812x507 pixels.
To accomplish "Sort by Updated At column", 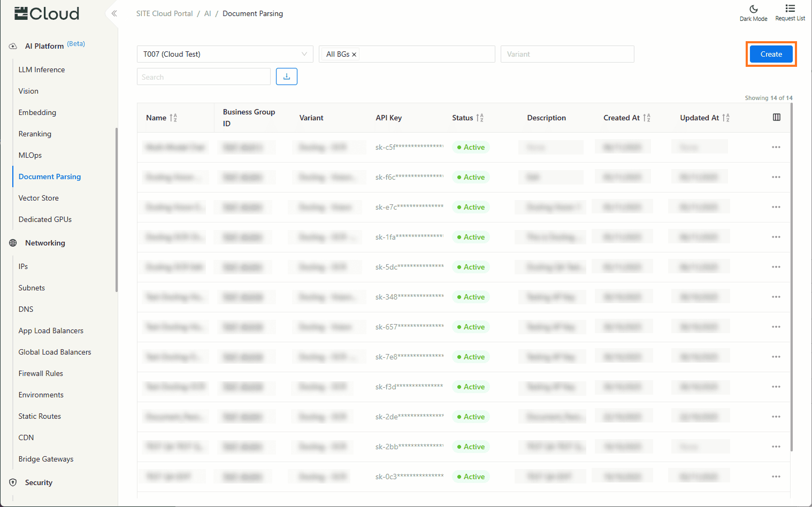I will (x=726, y=118).
